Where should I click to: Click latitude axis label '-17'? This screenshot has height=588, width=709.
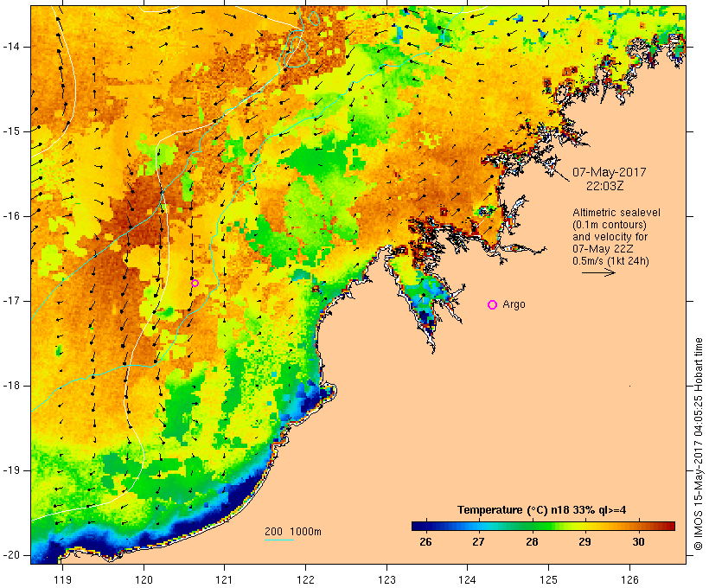[11, 301]
